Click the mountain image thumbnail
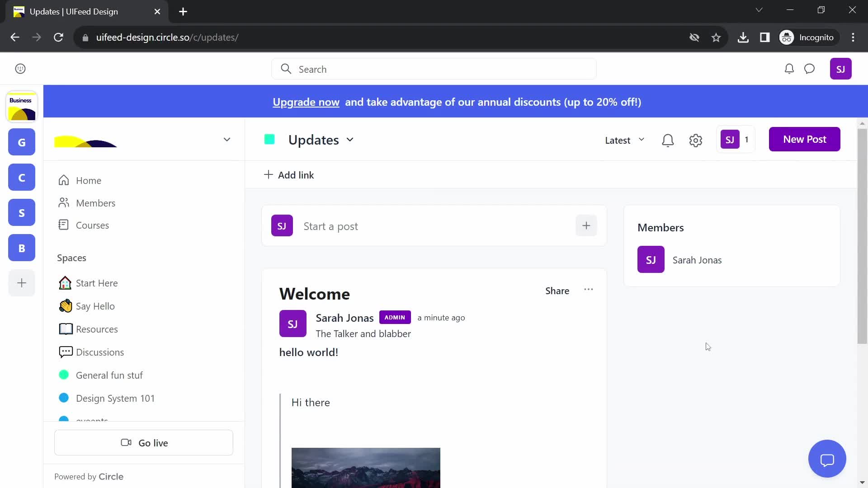The width and height of the screenshot is (868, 488). (x=366, y=468)
